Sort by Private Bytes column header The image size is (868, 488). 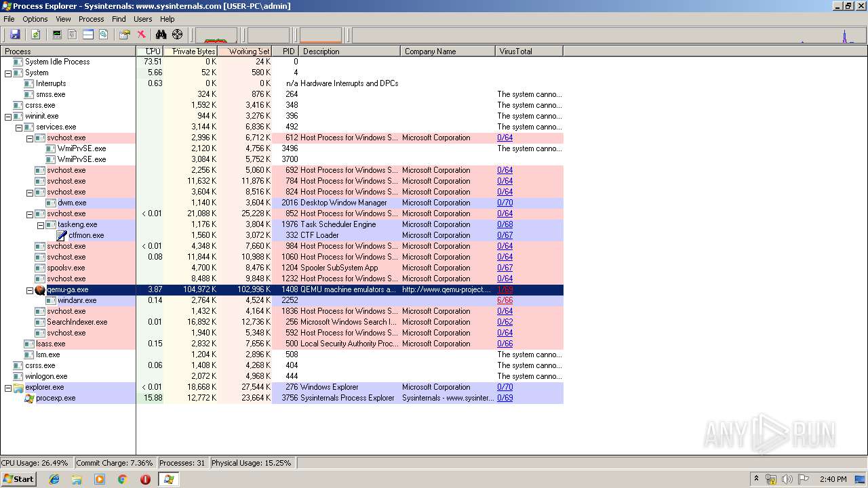tap(191, 51)
